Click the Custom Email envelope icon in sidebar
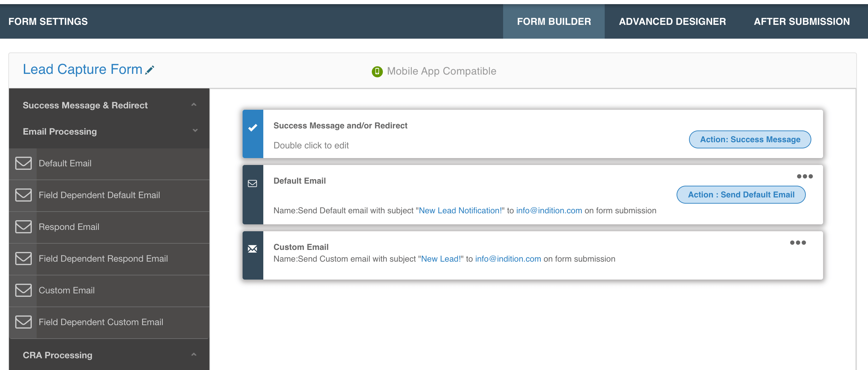The width and height of the screenshot is (868, 370). 23,290
